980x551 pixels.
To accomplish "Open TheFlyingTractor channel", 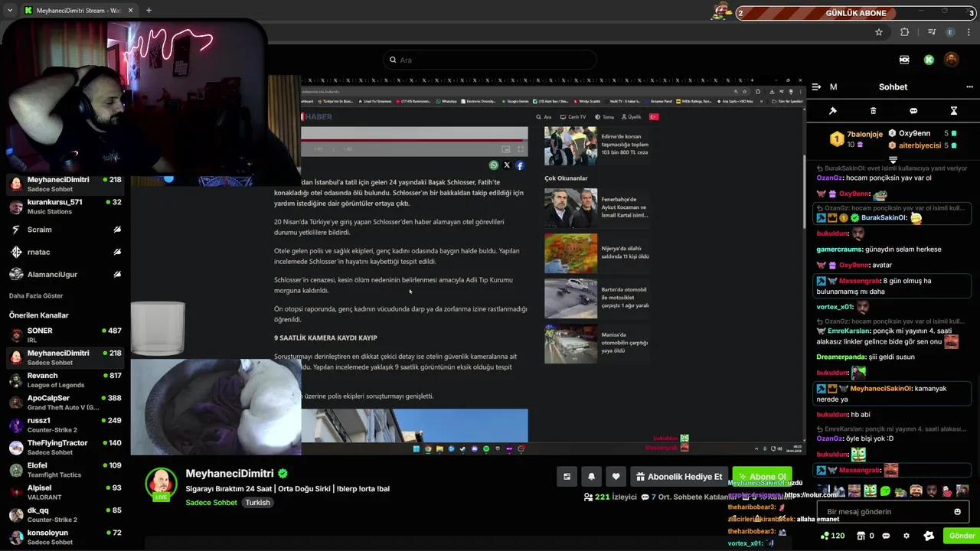I will pos(65,448).
